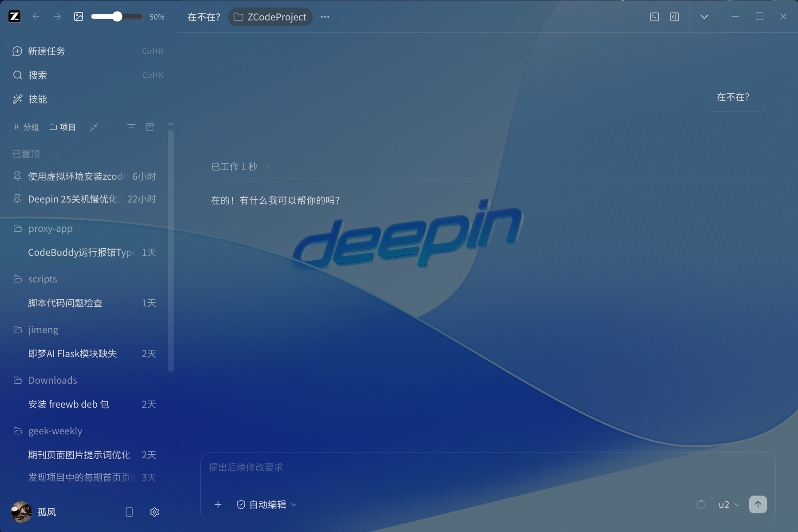
Task: Unpin the Deepin 25关机慢优化 pin icon
Action: pyautogui.click(x=17, y=199)
